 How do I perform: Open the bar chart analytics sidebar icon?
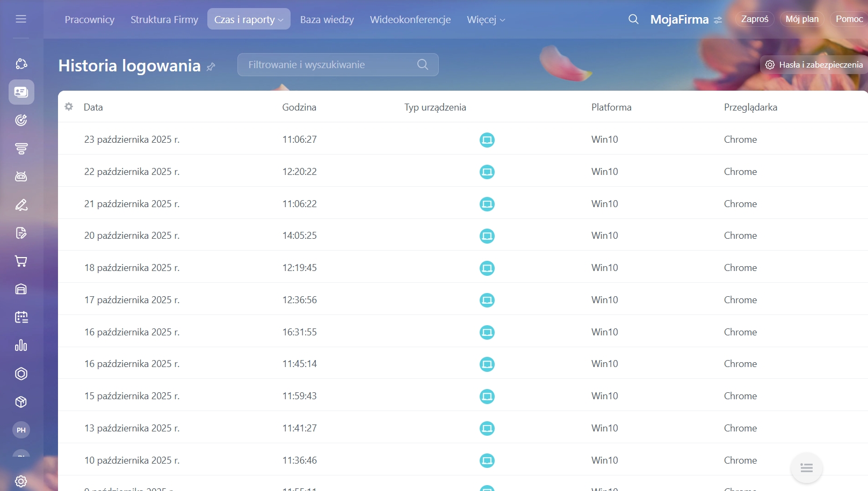pos(21,346)
